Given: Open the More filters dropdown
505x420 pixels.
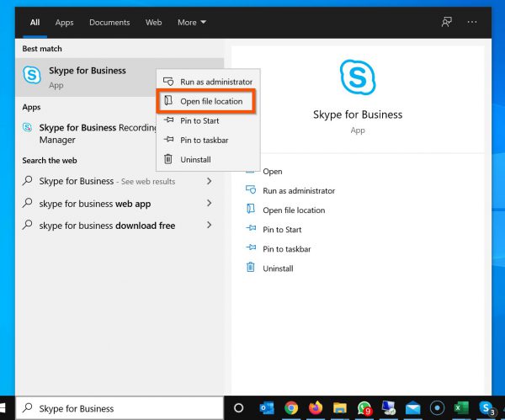Looking at the screenshot, I should click(x=191, y=23).
